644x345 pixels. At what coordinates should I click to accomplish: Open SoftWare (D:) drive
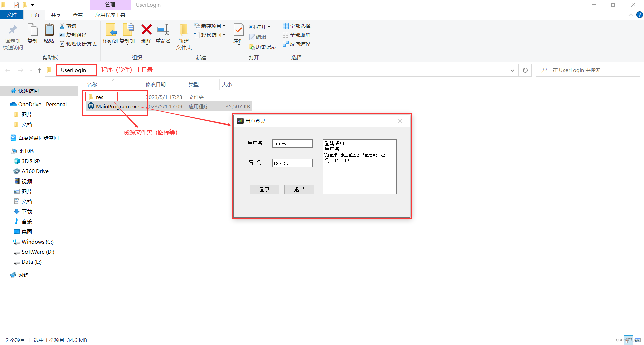click(38, 252)
